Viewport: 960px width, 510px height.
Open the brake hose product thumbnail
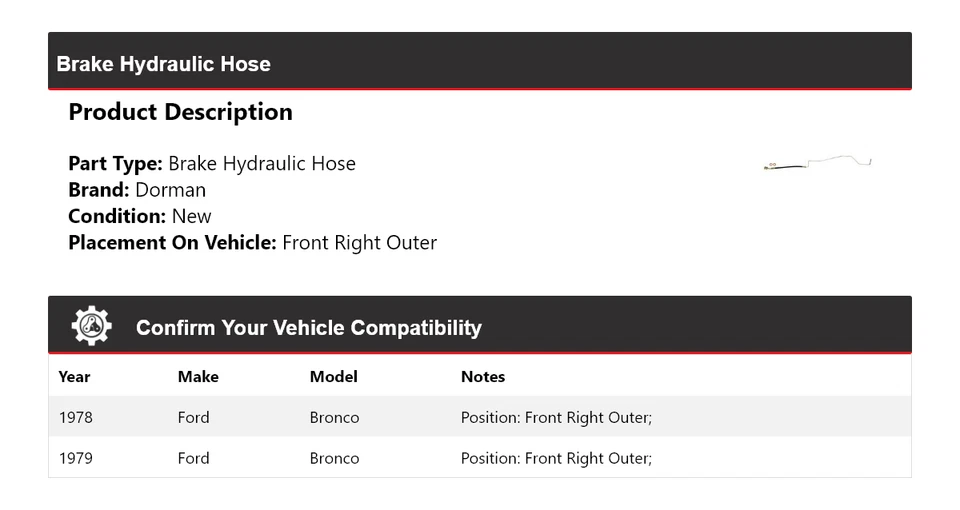(818, 163)
